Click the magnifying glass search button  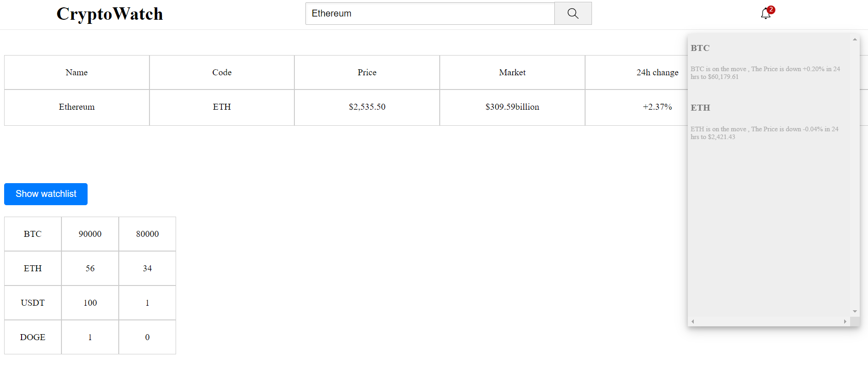tap(573, 13)
